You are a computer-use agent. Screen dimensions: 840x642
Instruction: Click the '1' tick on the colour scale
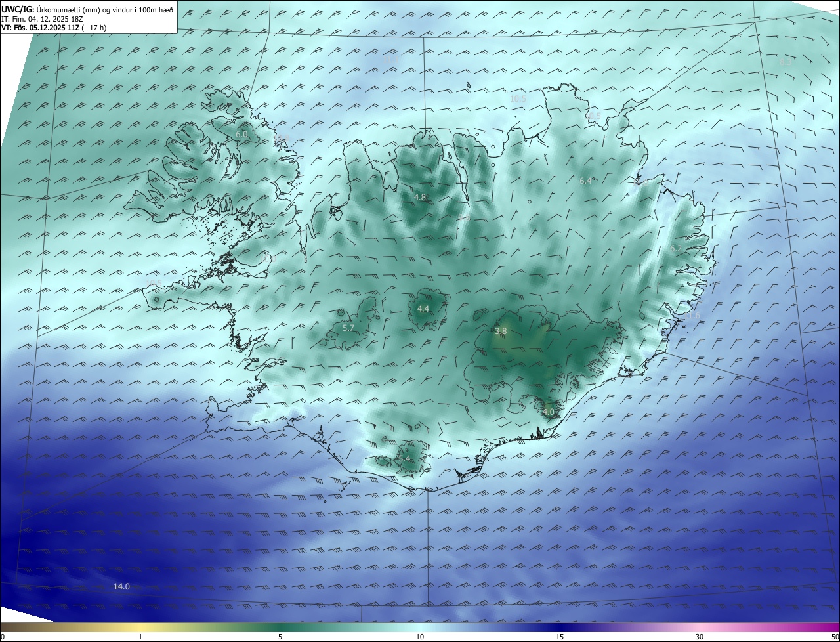[x=140, y=637]
